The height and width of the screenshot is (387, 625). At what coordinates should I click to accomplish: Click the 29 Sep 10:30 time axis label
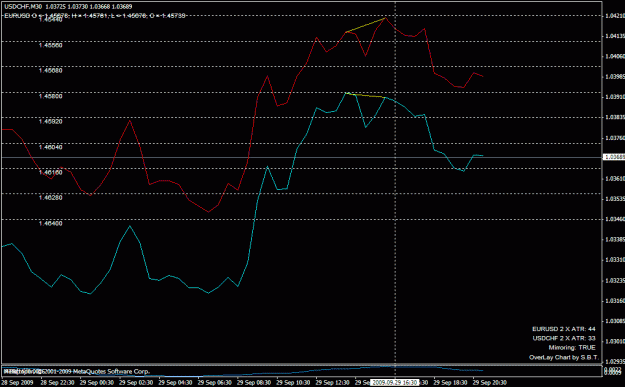pos(293,383)
